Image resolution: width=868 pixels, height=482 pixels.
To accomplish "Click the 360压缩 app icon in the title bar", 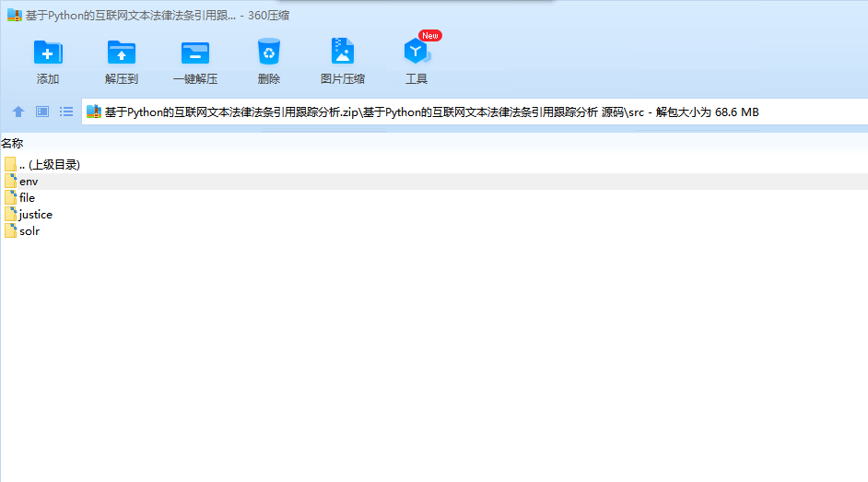I will [15, 16].
